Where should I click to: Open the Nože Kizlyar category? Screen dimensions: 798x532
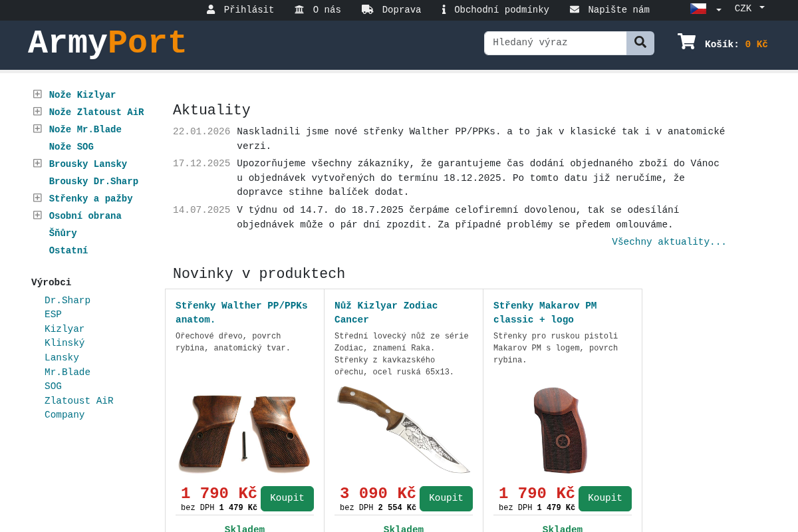[x=82, y=95]
